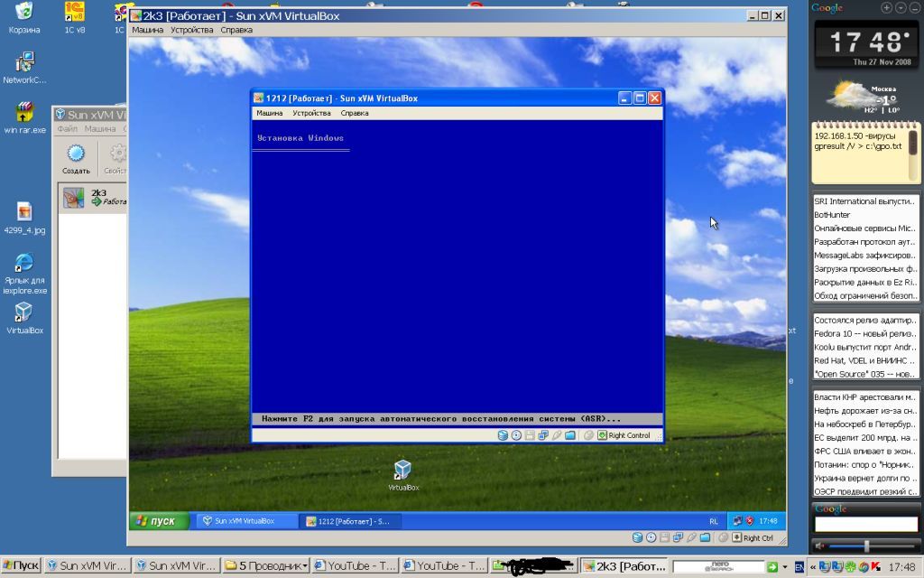Click 1212 [Работает] guest taskbar button
Screen dimensions: 924x578
click(351, 521)
